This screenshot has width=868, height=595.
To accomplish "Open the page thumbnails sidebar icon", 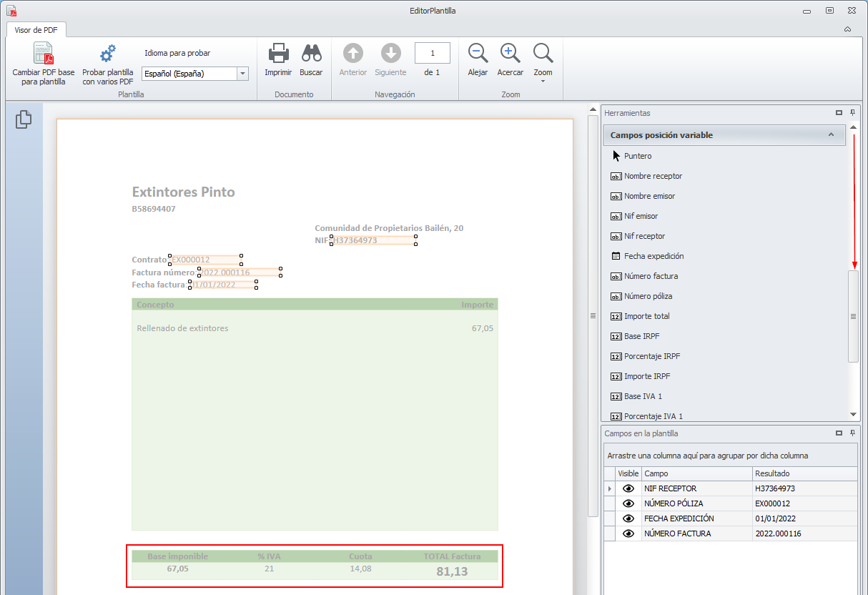I will (24, 119).
